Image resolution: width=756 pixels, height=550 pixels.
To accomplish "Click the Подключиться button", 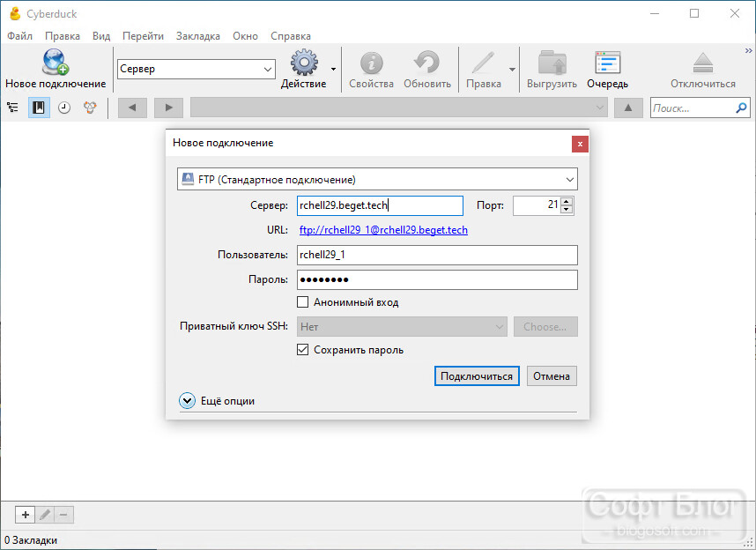I will pyautogui.click(x=477, y=376).
